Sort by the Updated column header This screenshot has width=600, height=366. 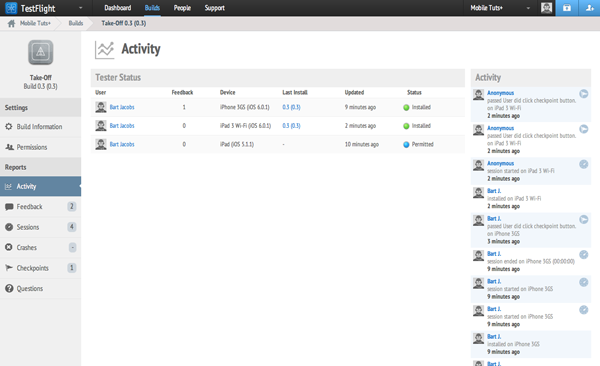pyautogui.click(x=354, y=92)
